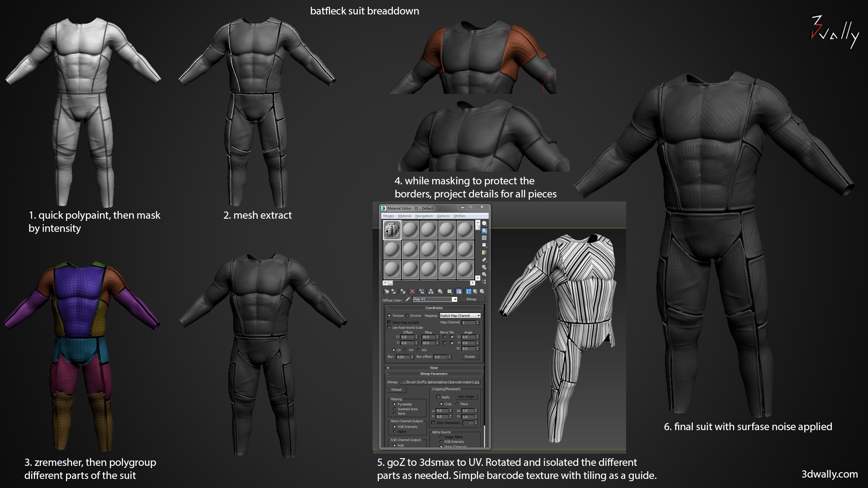
Task: Click the Blur offset spinner arrows
Action: point(450,357)
